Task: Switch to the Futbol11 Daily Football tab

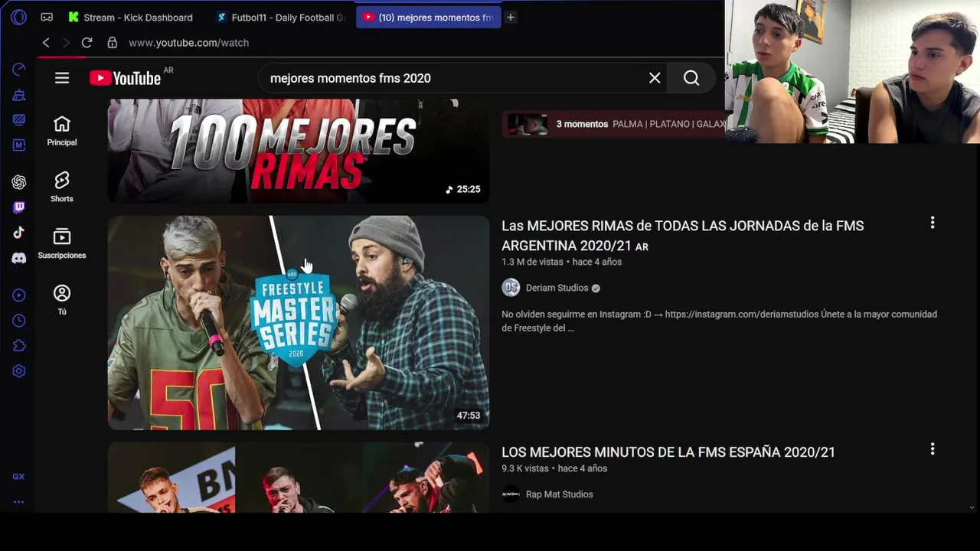Action: pyautogui.click(x=281, y=17)
